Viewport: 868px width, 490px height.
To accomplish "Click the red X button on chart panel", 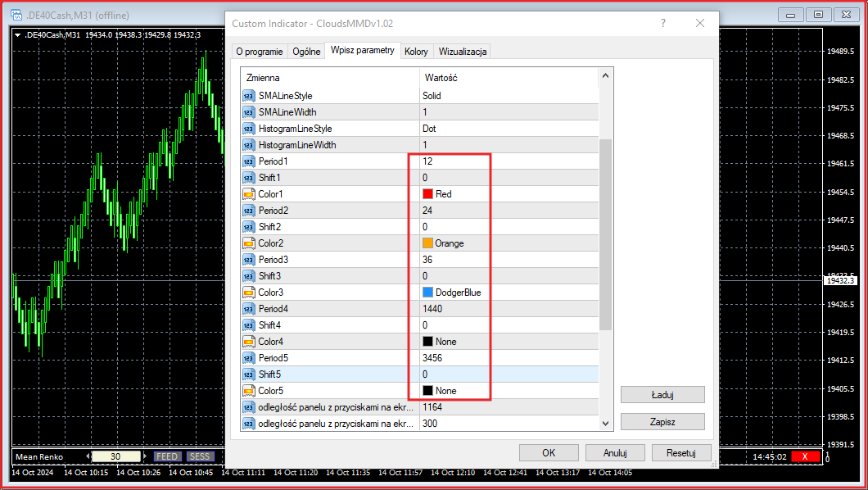I will point(805,456).
